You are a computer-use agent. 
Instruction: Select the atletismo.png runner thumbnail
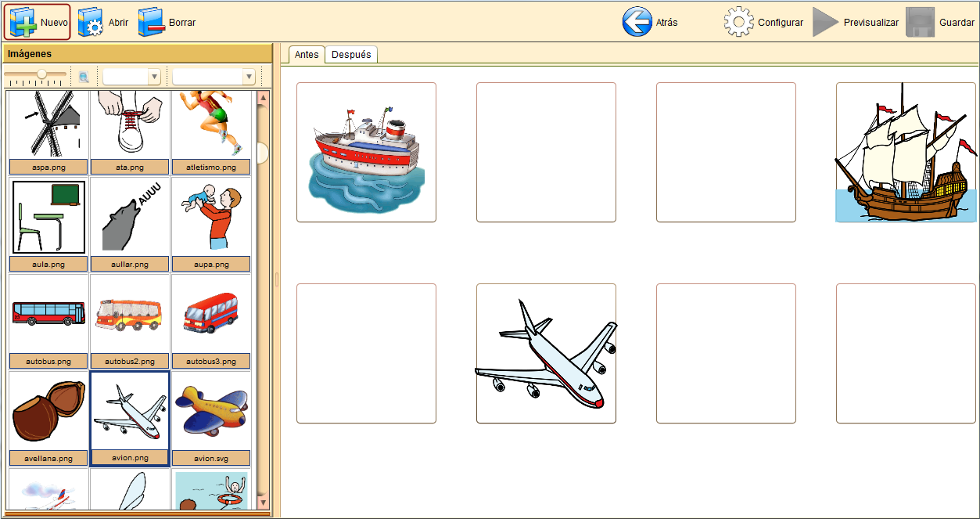pos(211,125)
